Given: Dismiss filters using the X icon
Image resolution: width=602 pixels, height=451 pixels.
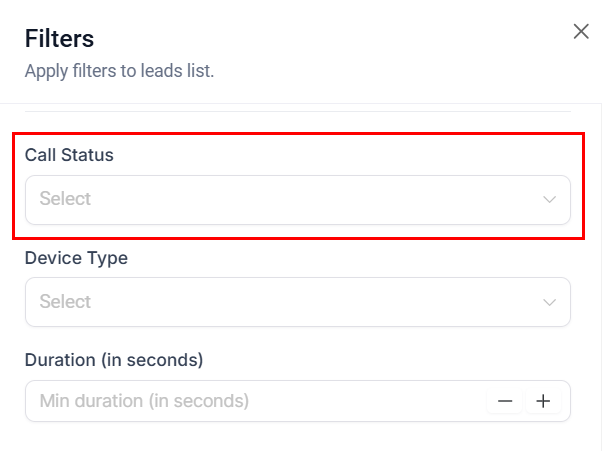Looking at the screenshot, I should (x=581, y=32).
